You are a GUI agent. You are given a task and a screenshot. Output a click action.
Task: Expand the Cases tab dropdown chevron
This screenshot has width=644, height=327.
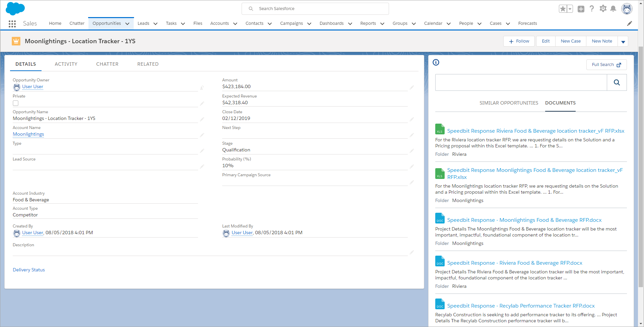pos(508,24)
